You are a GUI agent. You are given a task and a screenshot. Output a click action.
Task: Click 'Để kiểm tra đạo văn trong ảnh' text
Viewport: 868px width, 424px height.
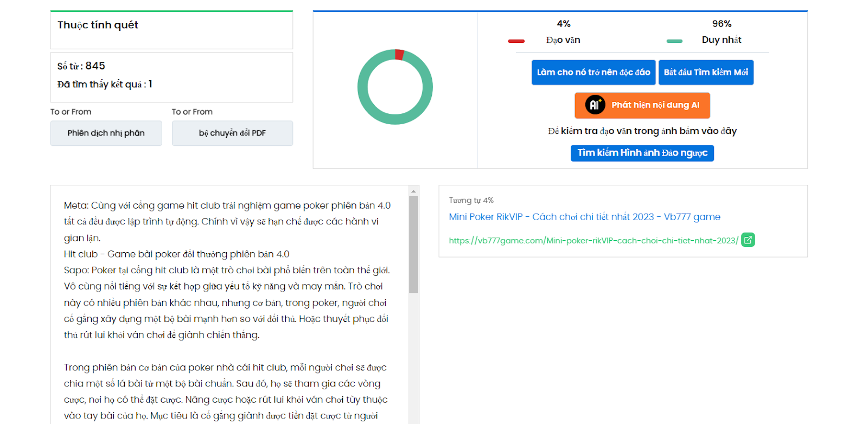tap(642, 131)
